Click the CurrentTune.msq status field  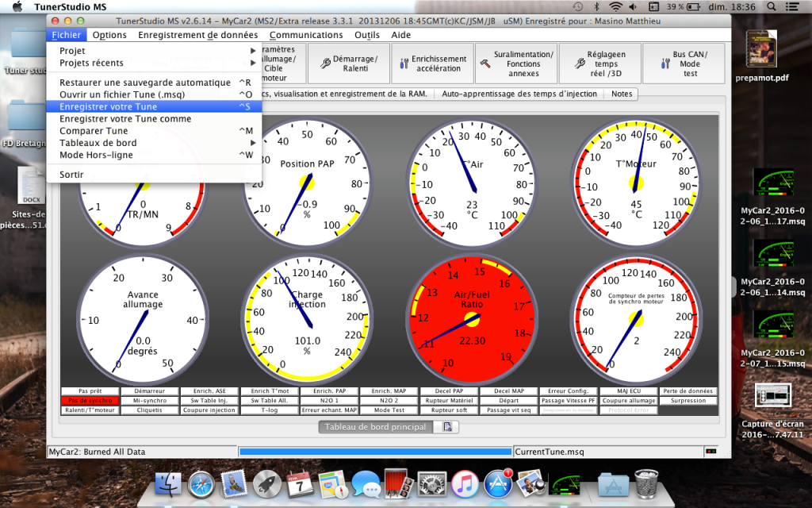[608, 452]
